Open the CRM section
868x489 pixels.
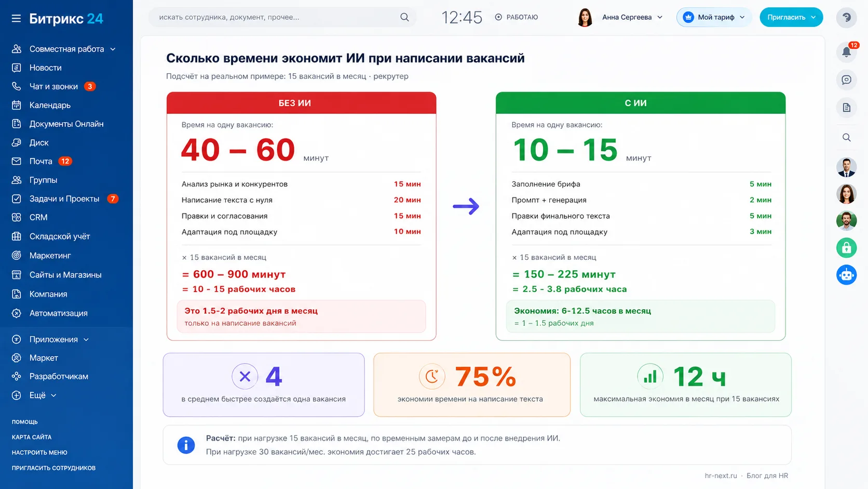point(38,217)
